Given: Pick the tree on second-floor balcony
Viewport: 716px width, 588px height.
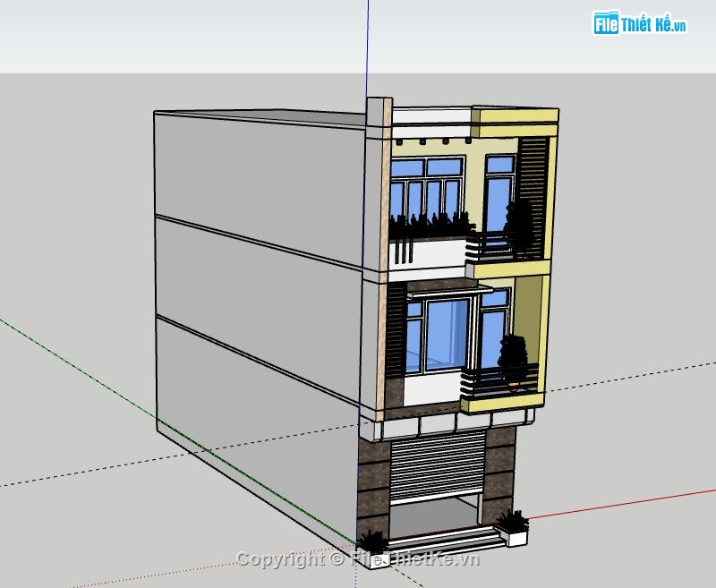Looking at the screenshot, I should pos(512,361).
